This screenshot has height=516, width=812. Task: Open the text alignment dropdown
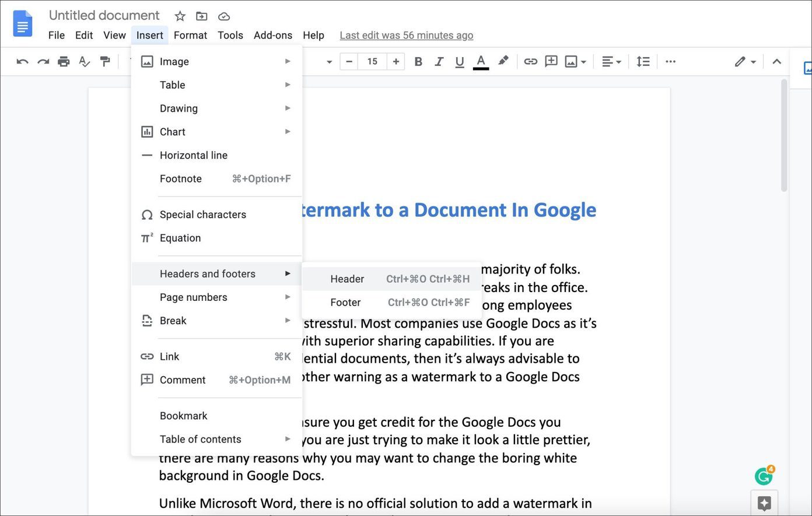611,61
